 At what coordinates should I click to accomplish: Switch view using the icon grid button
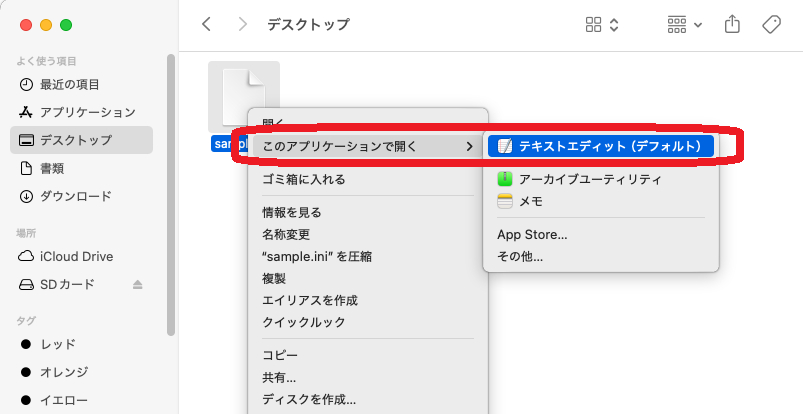click(593, 24)
